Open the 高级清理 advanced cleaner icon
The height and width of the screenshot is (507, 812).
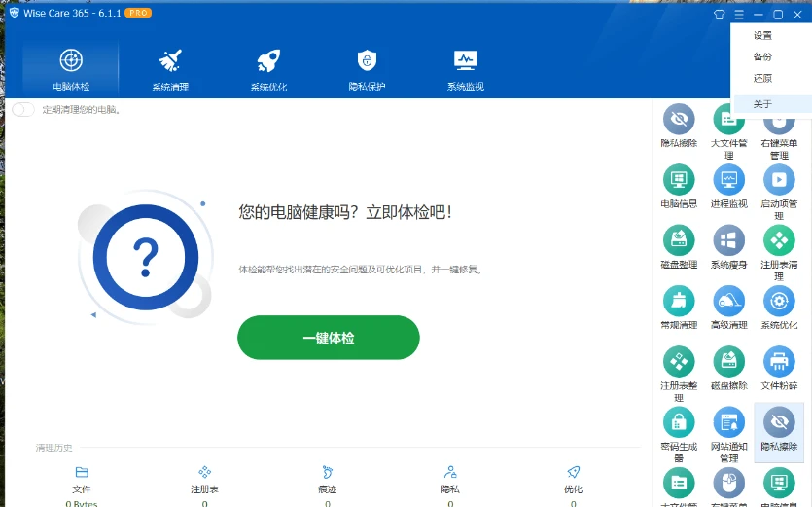pyautogui.click(x=728, y=301)
